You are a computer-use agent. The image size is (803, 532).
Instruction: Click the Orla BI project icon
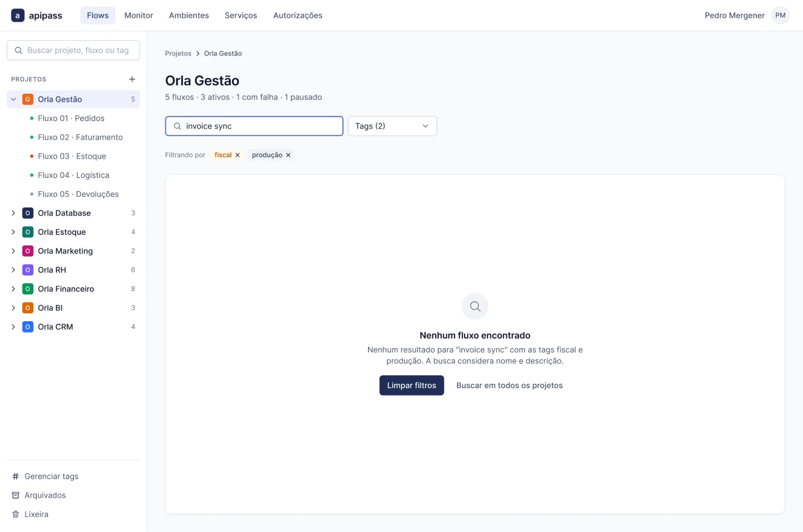click(x=28, y=308)
